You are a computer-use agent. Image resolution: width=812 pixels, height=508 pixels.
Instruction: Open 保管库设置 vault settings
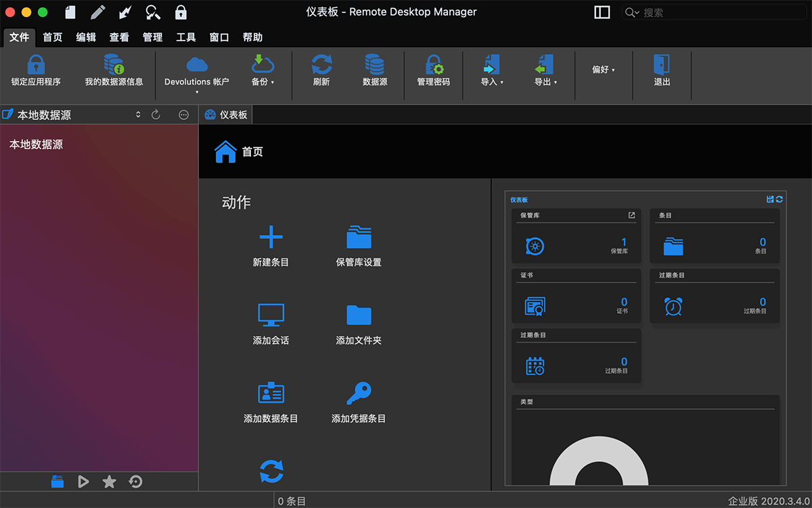359,247
